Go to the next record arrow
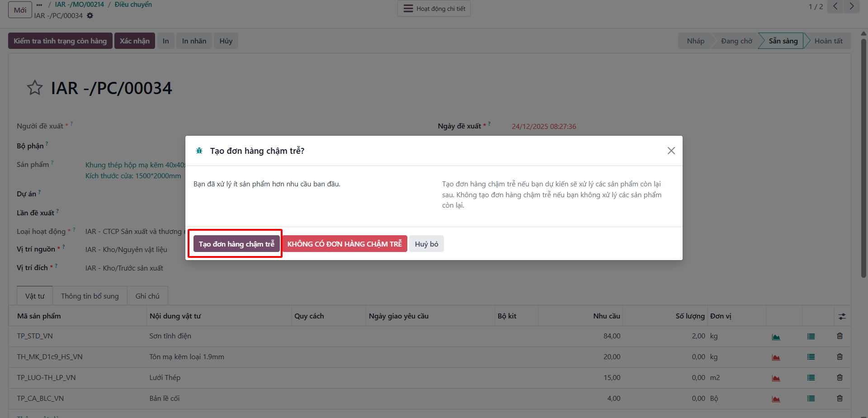The height and width of the screenshot is (418, 868). tap(852, 6)
